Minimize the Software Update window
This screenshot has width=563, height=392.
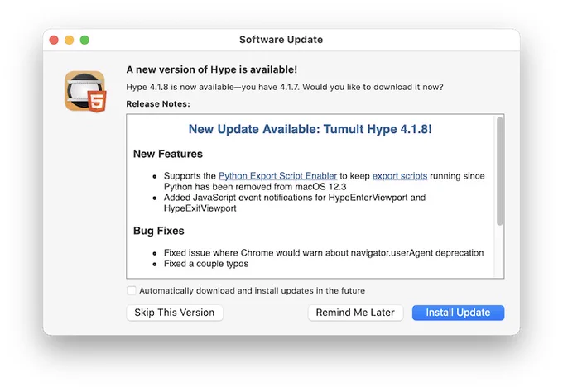coord(70,40)
